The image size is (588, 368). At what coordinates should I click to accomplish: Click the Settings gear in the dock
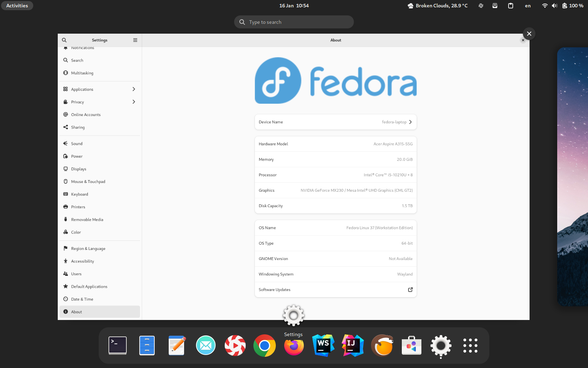(x=441, y=346)
